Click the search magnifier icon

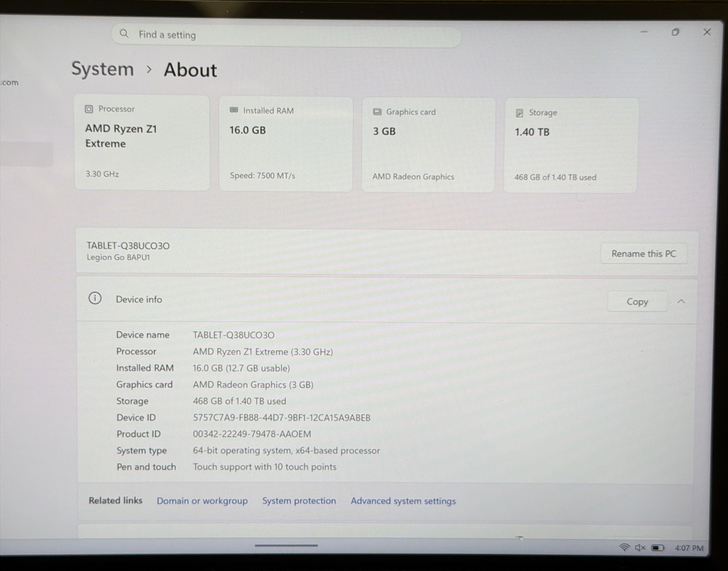pyautogui.click(x=124, y=34)
